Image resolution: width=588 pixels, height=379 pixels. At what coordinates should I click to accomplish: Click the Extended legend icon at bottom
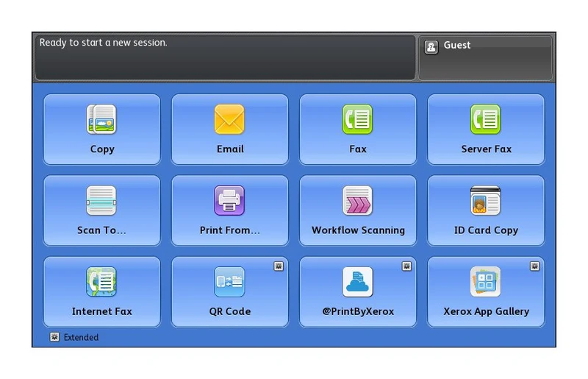[54, 337]
